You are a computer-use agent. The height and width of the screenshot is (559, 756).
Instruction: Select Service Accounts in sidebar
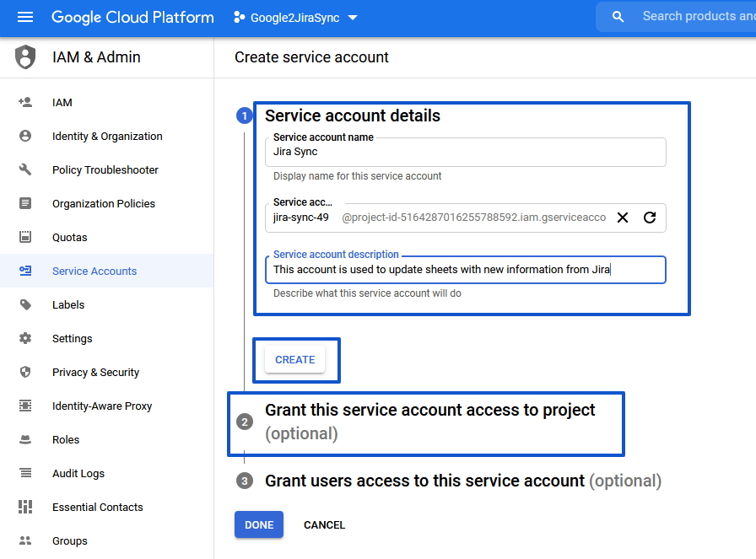pos(94,271)
